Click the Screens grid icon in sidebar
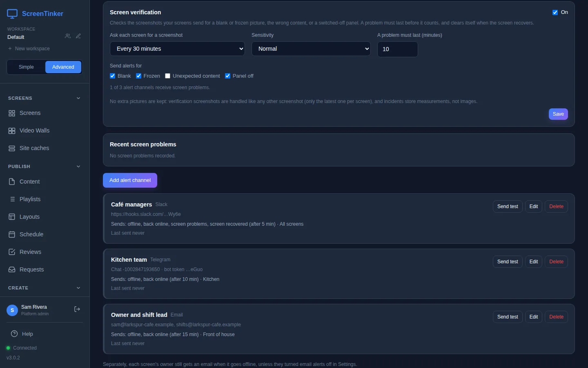The image size is (588, 368). pyautogui.click(x=12, y=113)
